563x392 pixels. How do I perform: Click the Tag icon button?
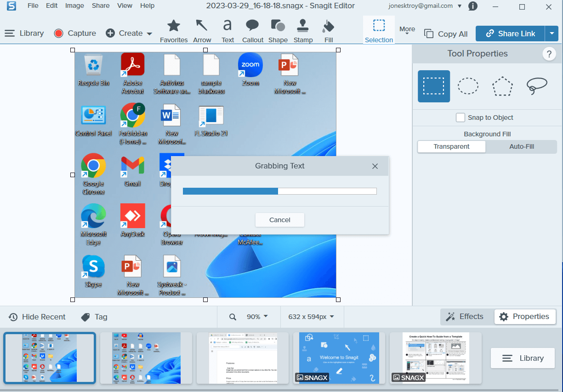[85, 317]
